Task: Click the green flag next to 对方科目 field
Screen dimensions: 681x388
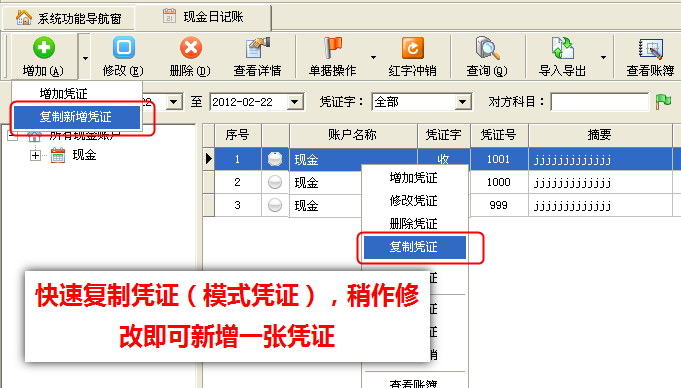Action: coord(663,102)
